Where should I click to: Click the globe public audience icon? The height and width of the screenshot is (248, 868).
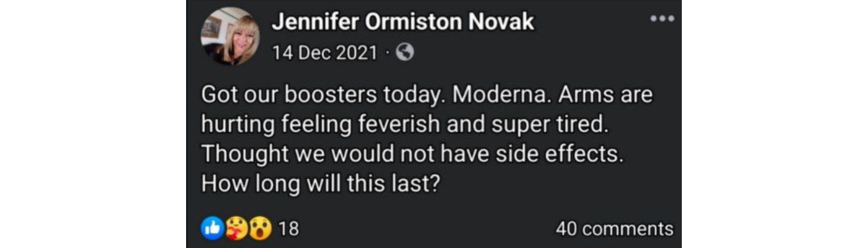[404, 53]
